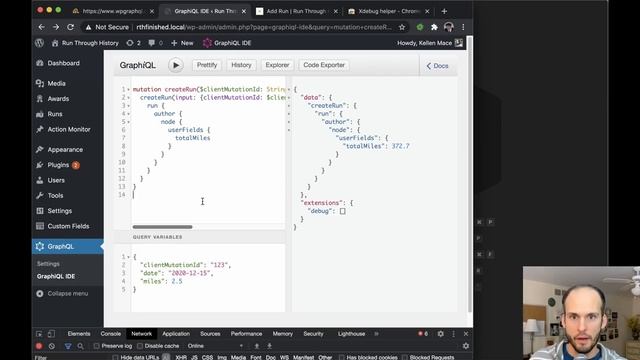Click totalMiles field in query editor

193,138
